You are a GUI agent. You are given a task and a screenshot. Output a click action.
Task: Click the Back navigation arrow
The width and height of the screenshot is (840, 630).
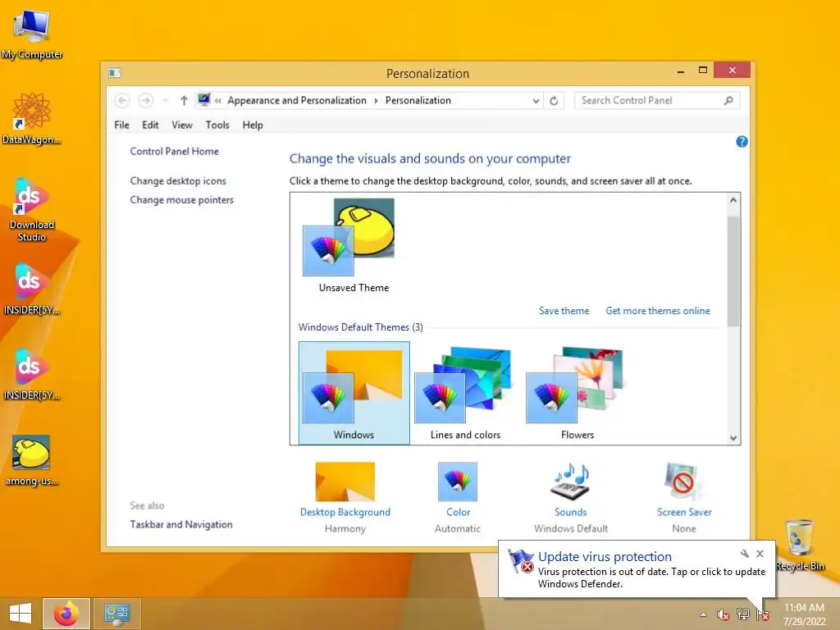point(122,100)
